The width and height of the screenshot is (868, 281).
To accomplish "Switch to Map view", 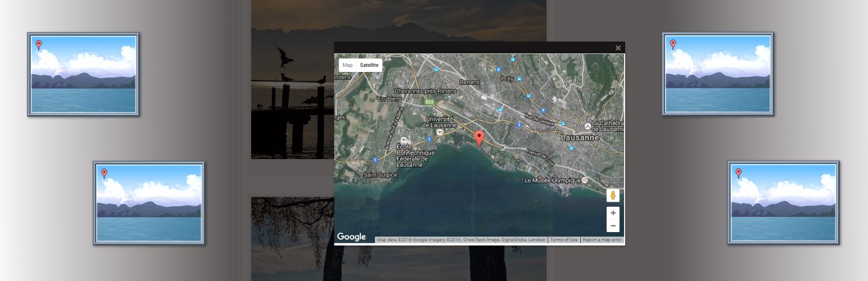I will pyautogui.click(x=347, y=65).
